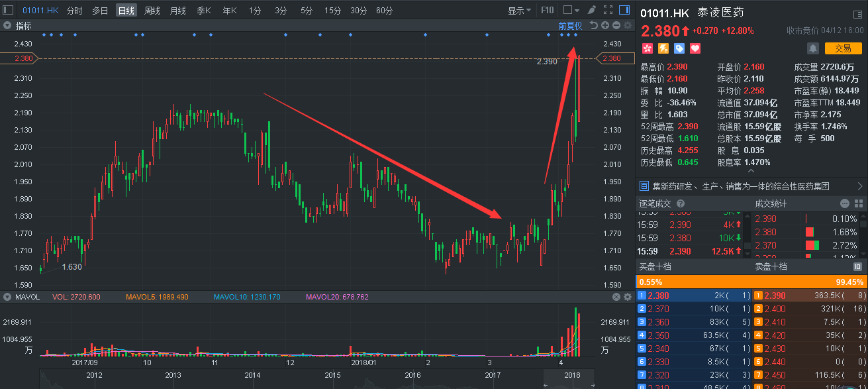The width and height of the screenshot is (868, 389).
Task: Switch to the 周线 weekly chart
Action: point(152,11)
